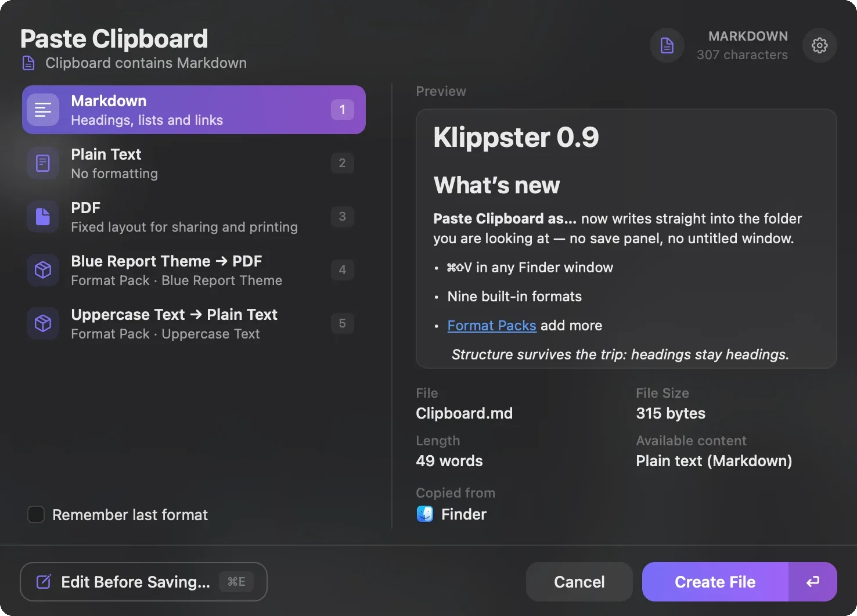
Task: Cancel the Paste Clipboard dialog
Action: click(x=579, y=582)
